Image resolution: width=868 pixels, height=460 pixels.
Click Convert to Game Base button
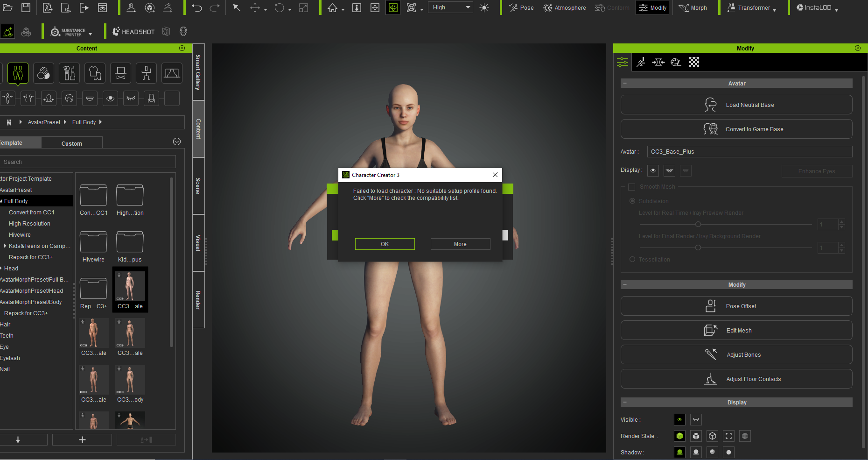(736, 129)
